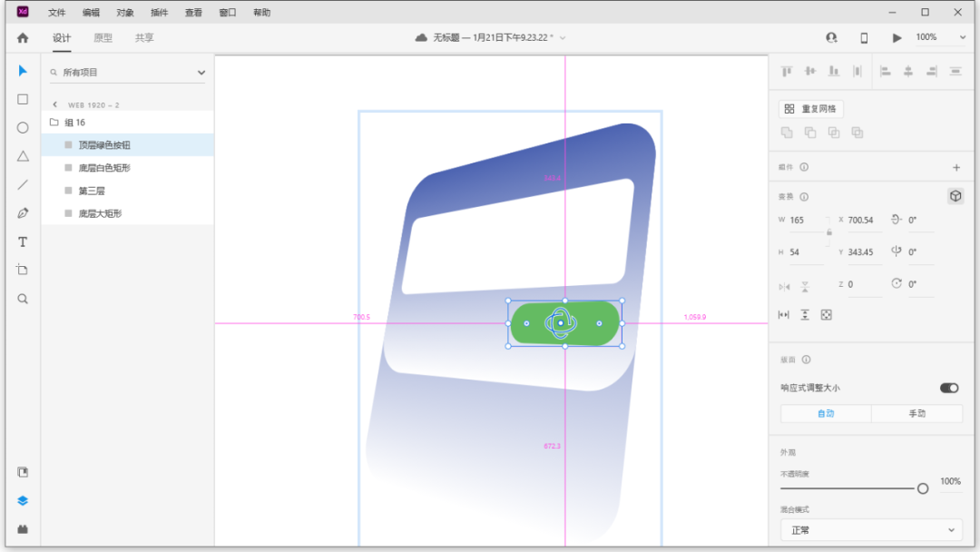Select the Polygon triangle tool
This screenshot has height=552, width=980.
tap(23, 156)
